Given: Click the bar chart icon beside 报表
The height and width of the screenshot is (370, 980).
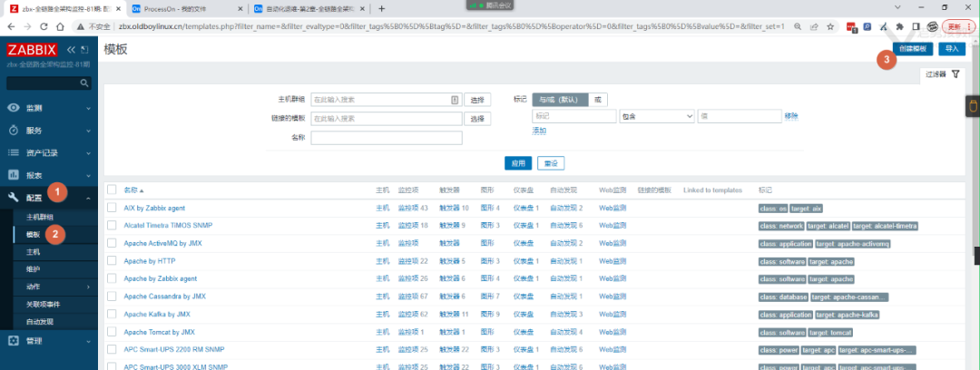Looking at the screenshot, I should click(14, 175).
